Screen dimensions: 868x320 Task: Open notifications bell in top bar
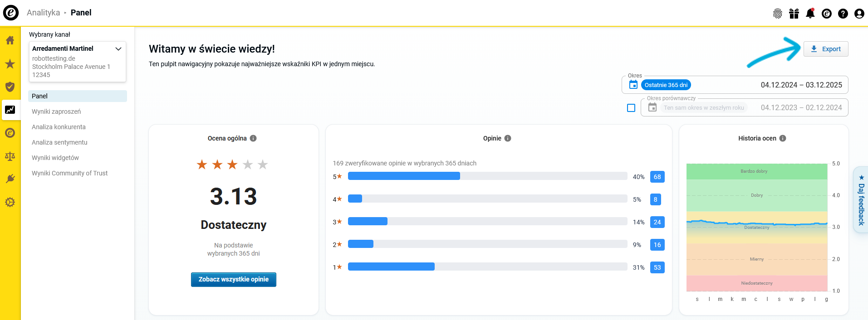[810, 14]
